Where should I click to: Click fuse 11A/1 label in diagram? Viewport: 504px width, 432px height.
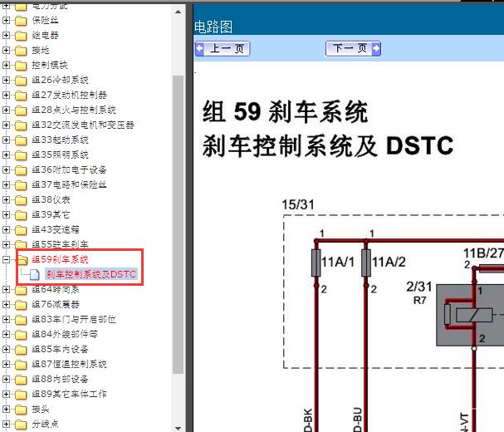(338, 263)
